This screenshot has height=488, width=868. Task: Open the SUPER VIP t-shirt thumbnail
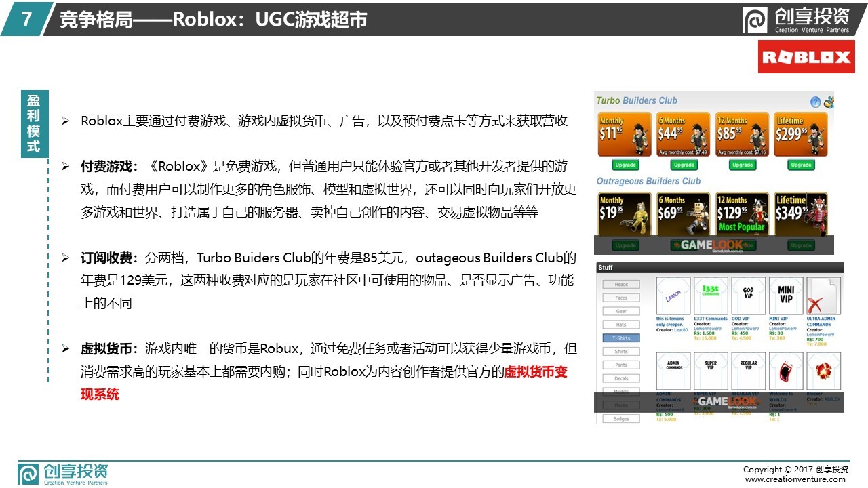711,371
